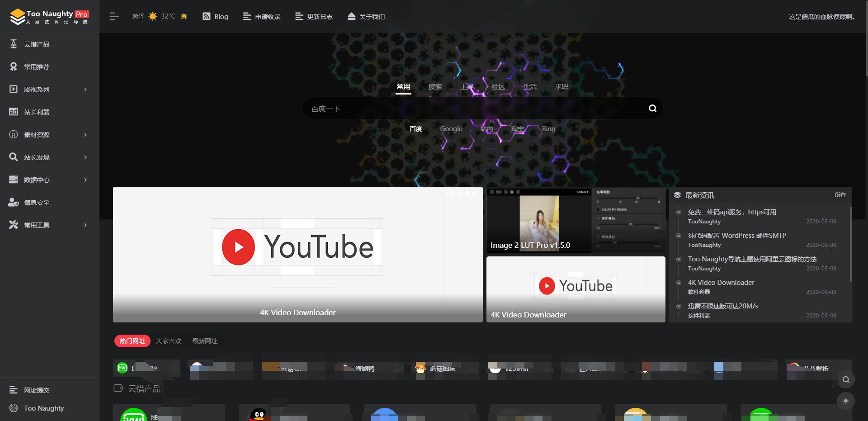Image resolution: width=868 pixels, height=421 pixels.
Task: Click the 数据中心 server icon in sidebar
Action: point(14,180)
